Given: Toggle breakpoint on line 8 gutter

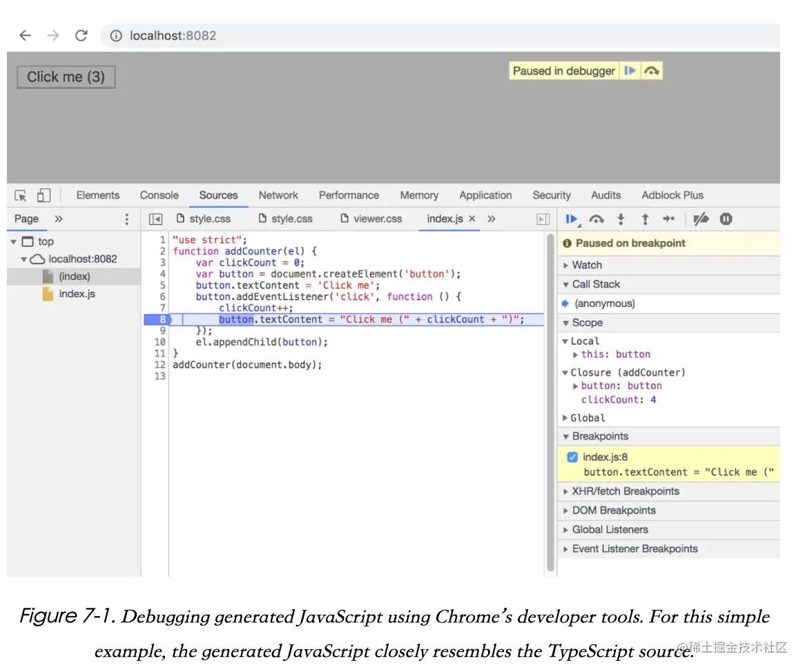Looking at the screenshot, I should click(x=163, y=319).
